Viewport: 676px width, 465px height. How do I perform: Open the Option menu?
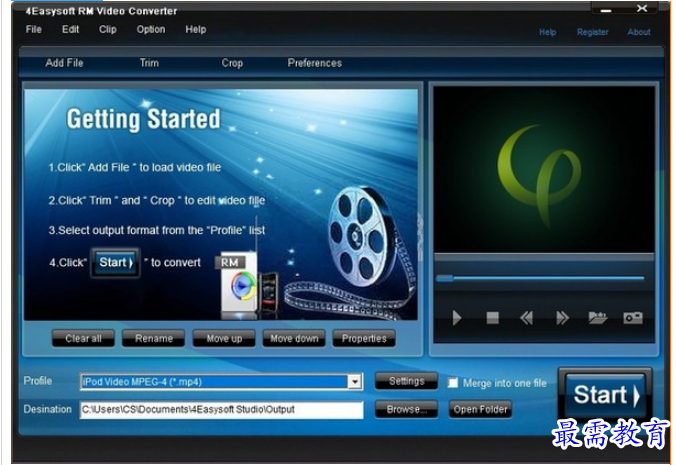click(151, 29)
